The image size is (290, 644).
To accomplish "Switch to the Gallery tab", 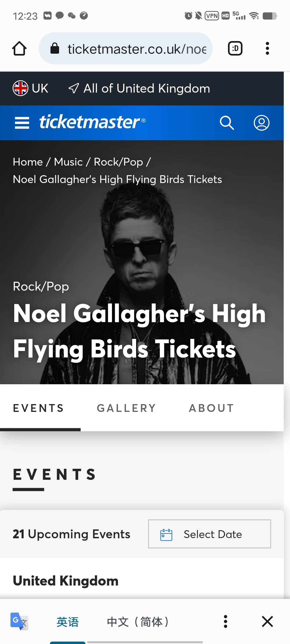I will [x=126, y=408].
